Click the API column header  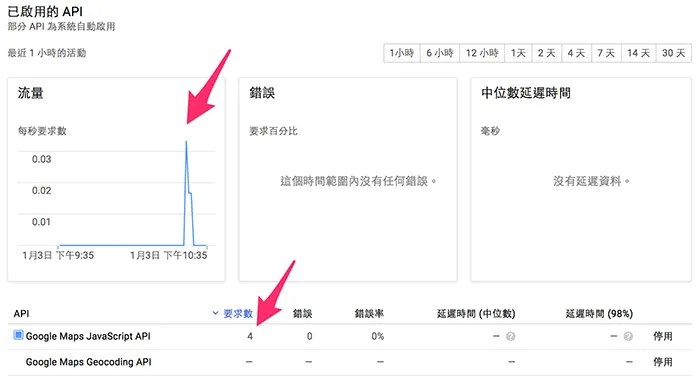[21, 314]
